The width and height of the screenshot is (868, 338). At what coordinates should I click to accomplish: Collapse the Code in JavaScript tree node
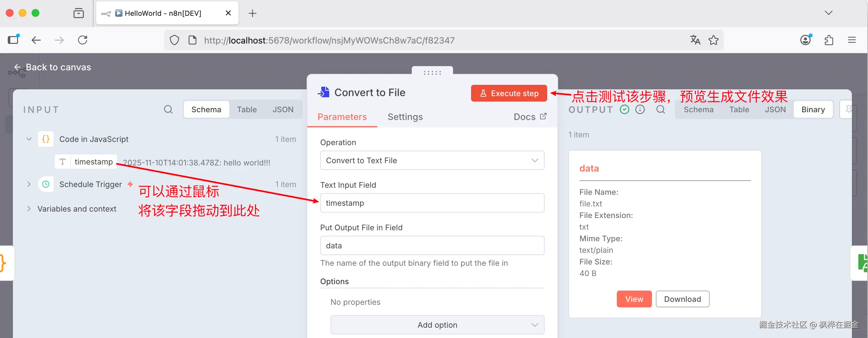coord(29,139)
